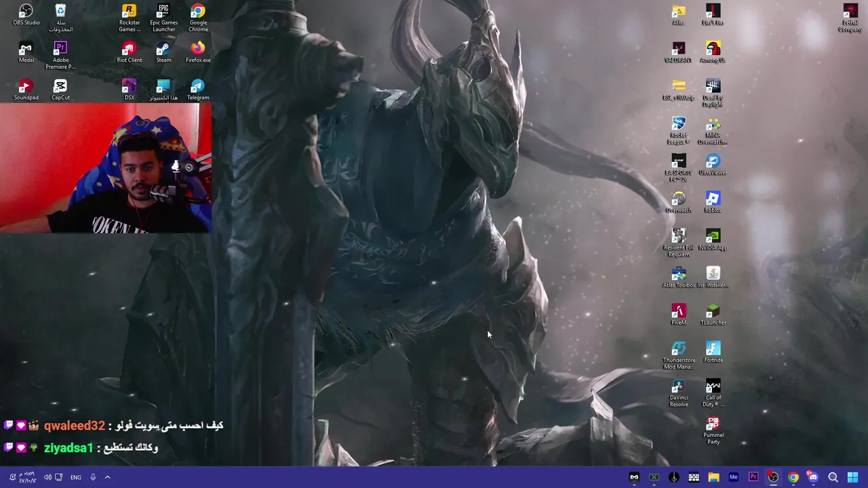868x488 pixels.
Task: Select the Firefox.exe desktop icon
Action: tap(198, 52)
